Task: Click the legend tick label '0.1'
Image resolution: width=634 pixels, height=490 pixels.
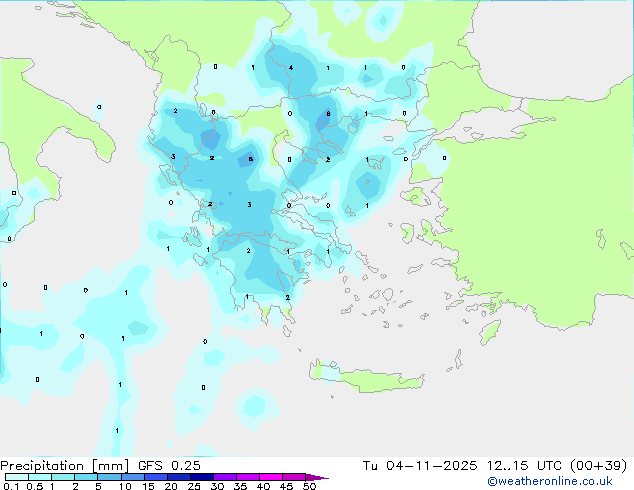Action: (x=11, y=486)
